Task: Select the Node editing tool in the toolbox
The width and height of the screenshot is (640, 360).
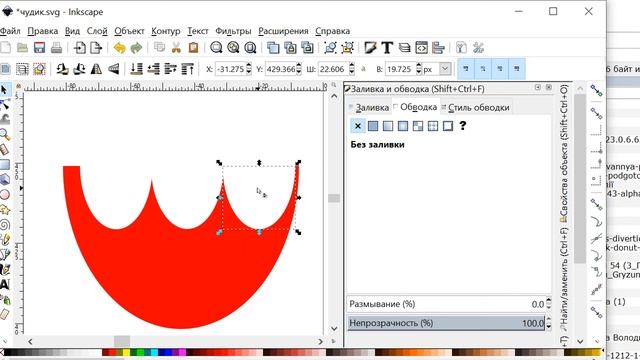Action: tap(4, 104)
